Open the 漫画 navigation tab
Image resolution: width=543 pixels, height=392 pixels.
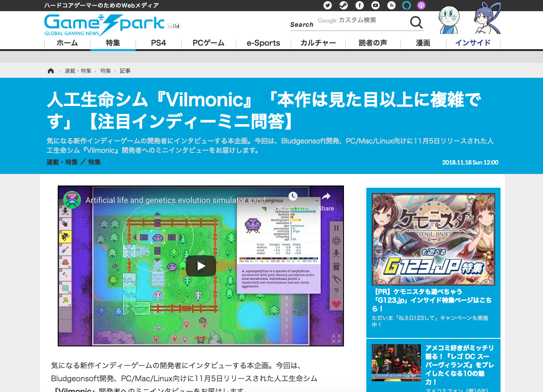click(x=423, y=43)
